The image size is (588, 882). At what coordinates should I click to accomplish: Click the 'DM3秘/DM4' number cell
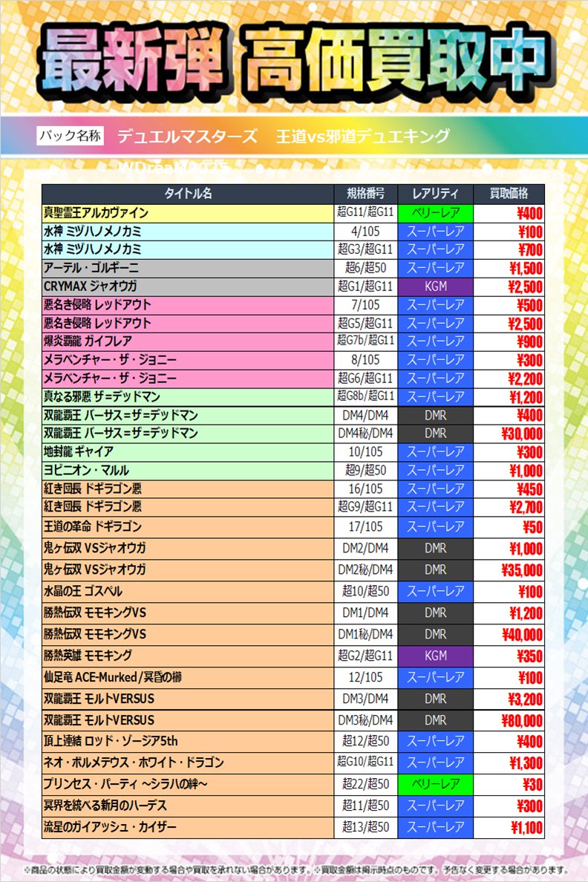point(366,720)
